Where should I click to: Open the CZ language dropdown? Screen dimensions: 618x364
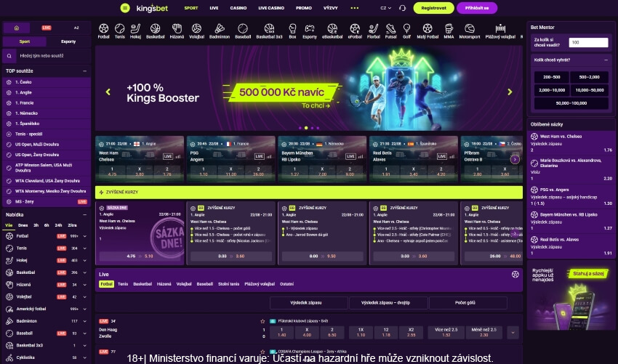pos(386,8)
